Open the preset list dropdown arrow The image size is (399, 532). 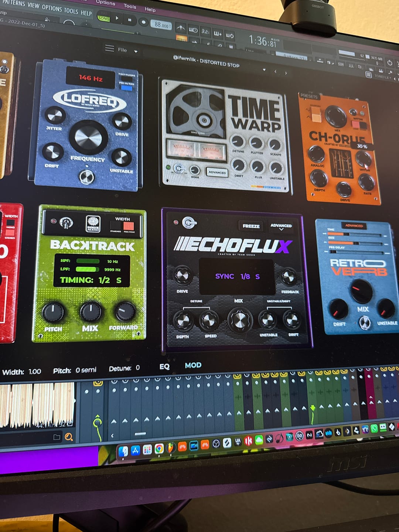264,70
